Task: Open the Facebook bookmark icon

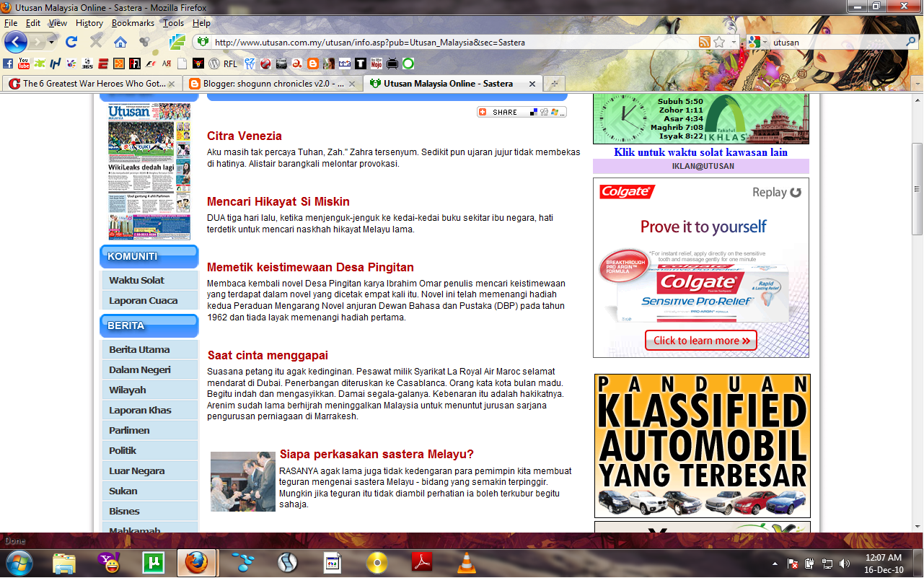Action: (x=8, y=64)
